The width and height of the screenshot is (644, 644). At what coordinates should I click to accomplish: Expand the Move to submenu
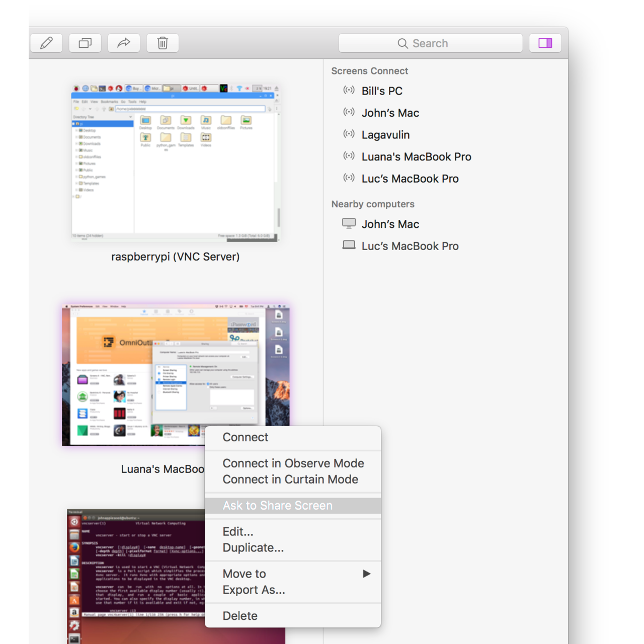tap(244, 573)
